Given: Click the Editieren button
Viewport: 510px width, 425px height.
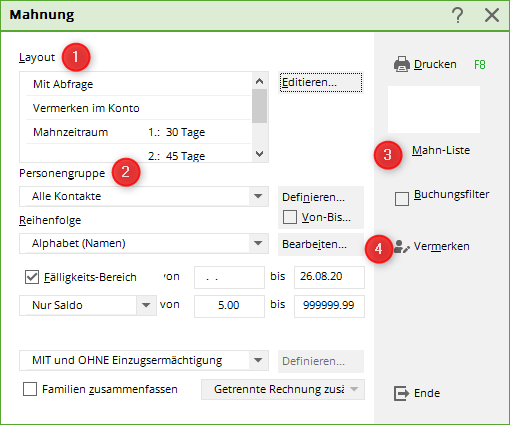Looking at the screenshot, I should (x=321, y=82).
